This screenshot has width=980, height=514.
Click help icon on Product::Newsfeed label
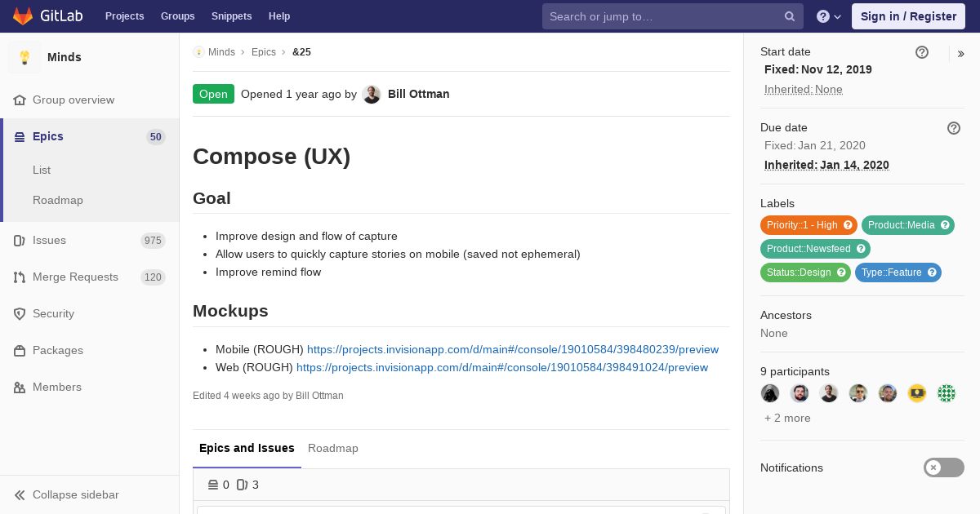point(861,249)
